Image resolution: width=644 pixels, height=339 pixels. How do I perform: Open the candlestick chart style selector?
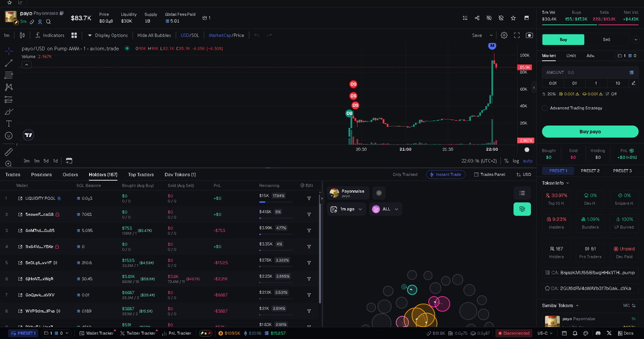[x=22, y=35]
